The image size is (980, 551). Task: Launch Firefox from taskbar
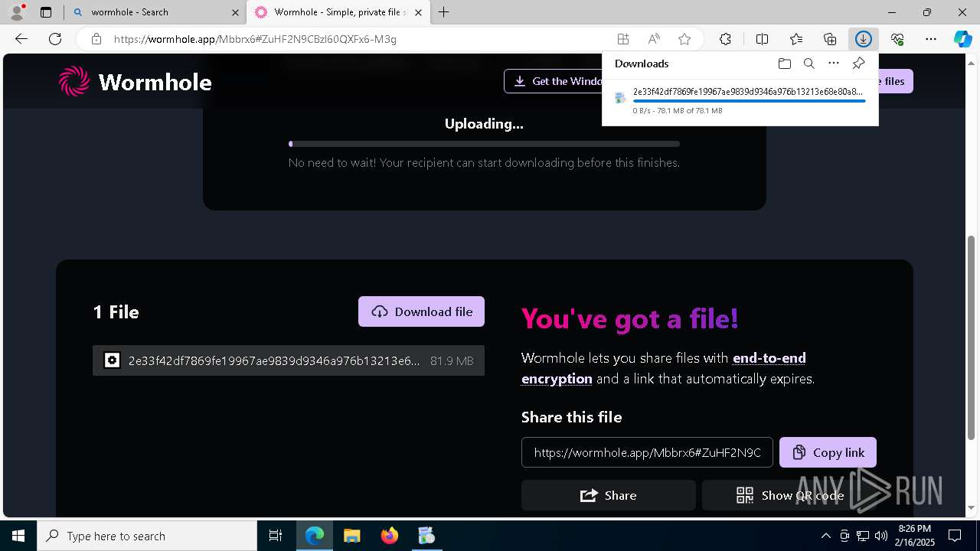click(x=390, y=536)
